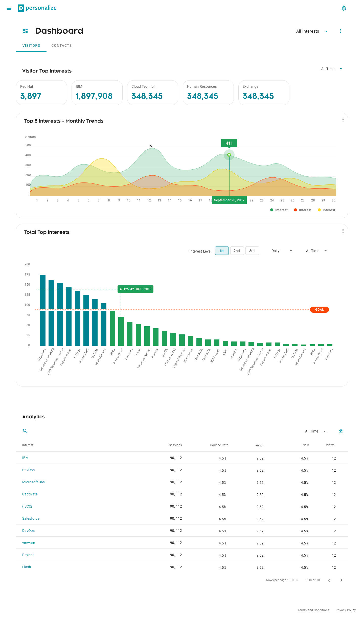Click the September 20, 2017 date label
The image size is (364, 617).
[229, 200]
